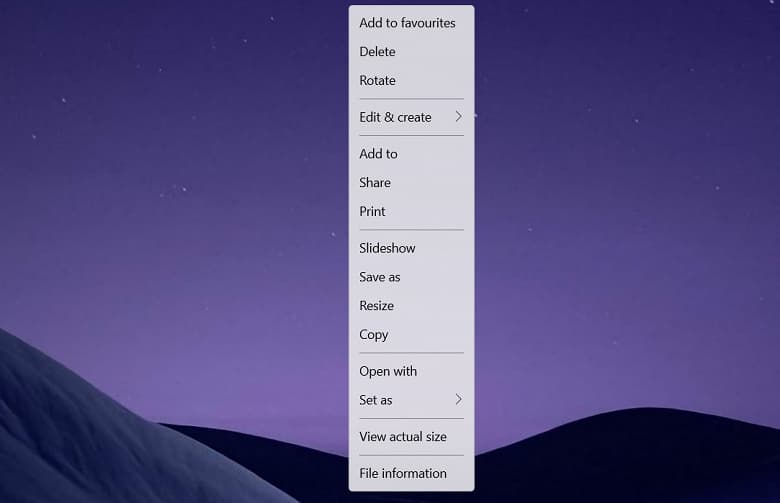Open the Edit & create submenu entry
This screenshot has width=780, height=503.
[x=396, y=117]
